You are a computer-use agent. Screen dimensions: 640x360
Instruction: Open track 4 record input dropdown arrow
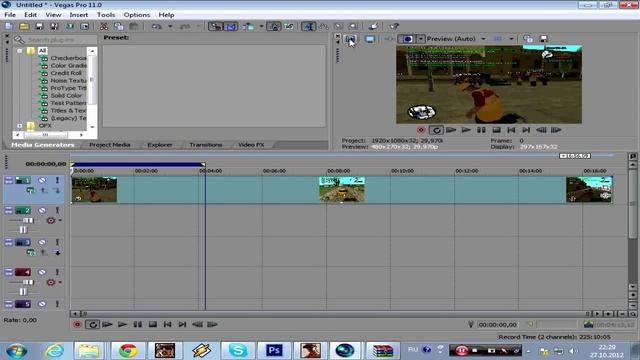(60, 282)
